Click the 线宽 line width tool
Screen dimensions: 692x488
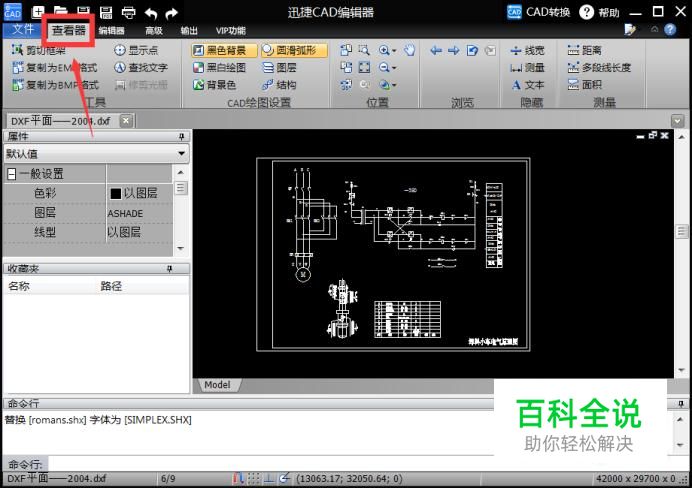(527, 50)
